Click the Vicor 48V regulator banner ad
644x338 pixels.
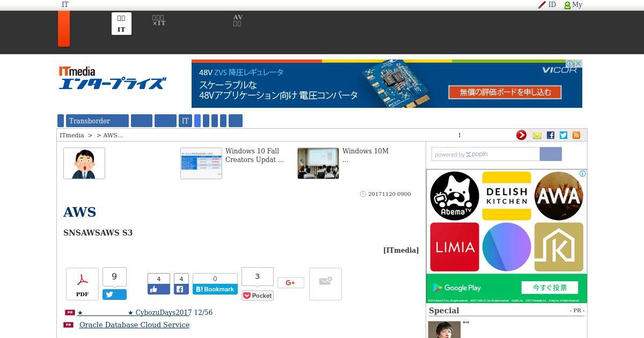(387, 84)
